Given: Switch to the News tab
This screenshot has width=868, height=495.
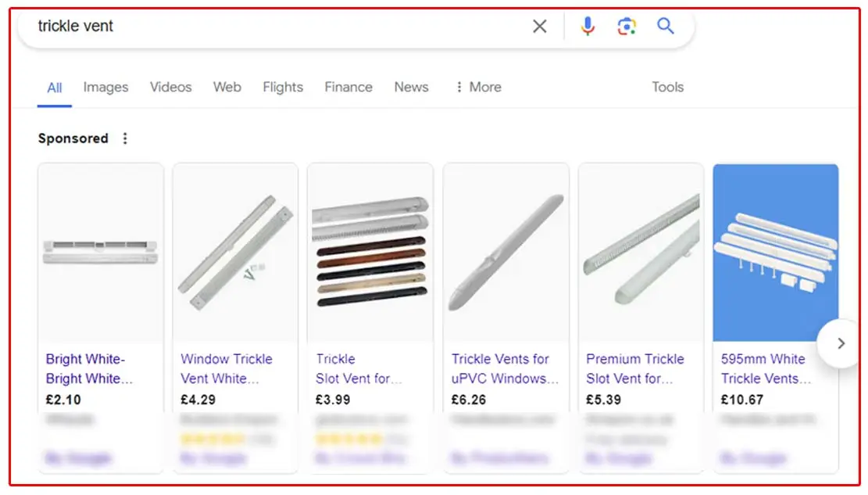Looking at the screenshot, I should [x=411, y=87].
